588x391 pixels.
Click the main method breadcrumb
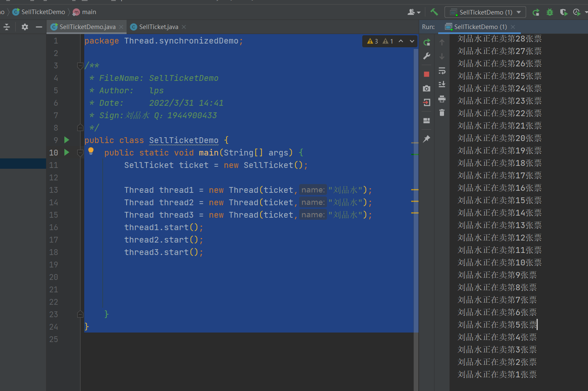point(85,12)
